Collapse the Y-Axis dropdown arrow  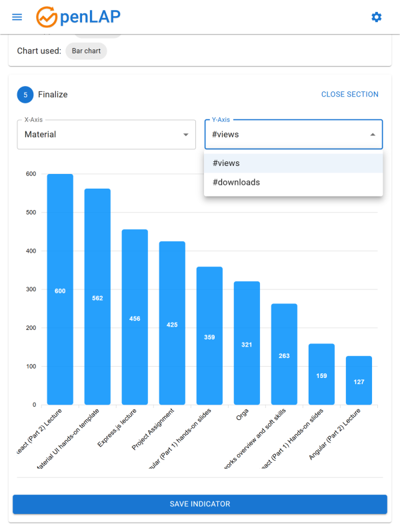pyautogui.click(x=372, y=135)
